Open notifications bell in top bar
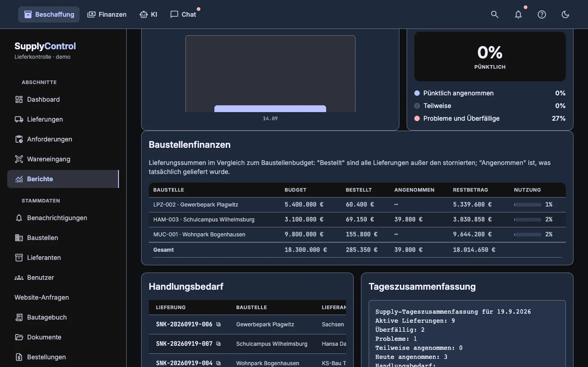 click(518, 14)
